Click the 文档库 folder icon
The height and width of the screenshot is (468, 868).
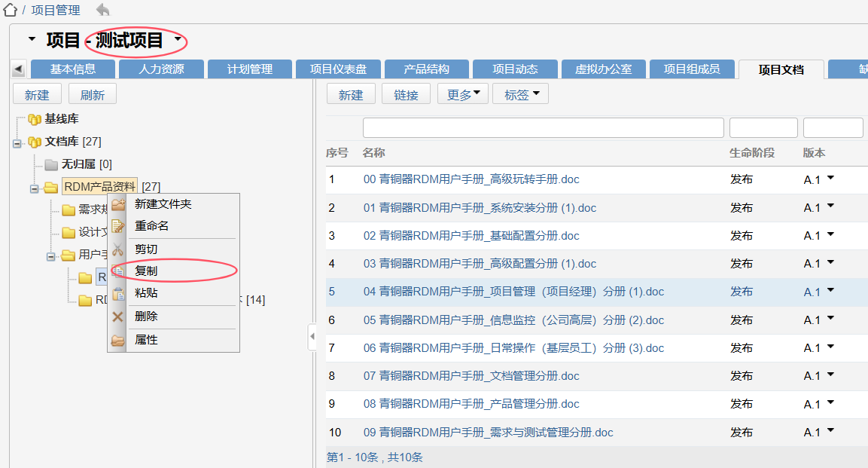(35, 142)
